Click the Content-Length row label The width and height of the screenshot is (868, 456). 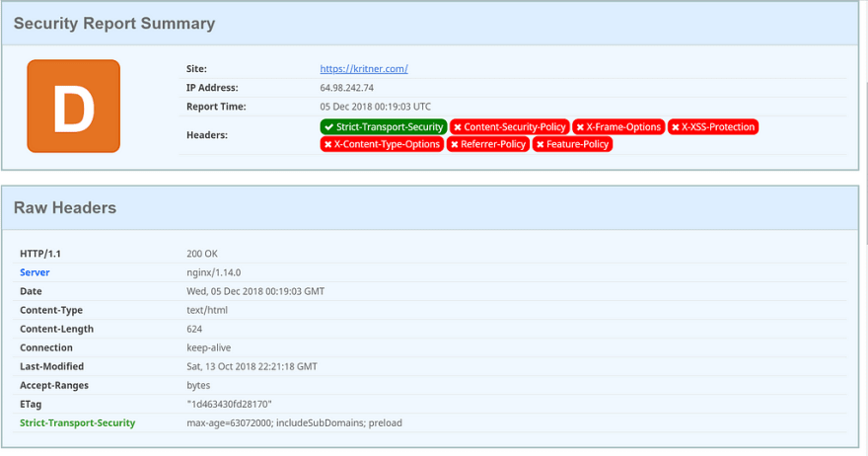pos(56,329)
